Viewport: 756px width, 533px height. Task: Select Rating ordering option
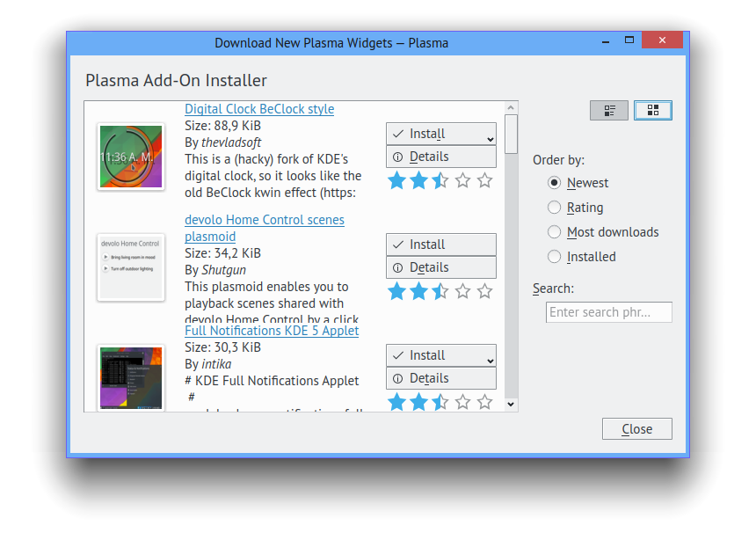click(x=575, y=208)
